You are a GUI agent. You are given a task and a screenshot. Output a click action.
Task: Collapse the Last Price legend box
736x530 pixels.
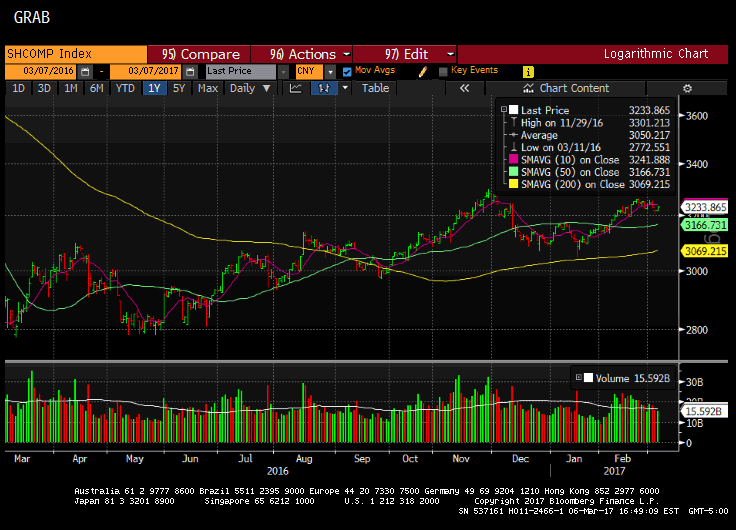pos(504,109)
